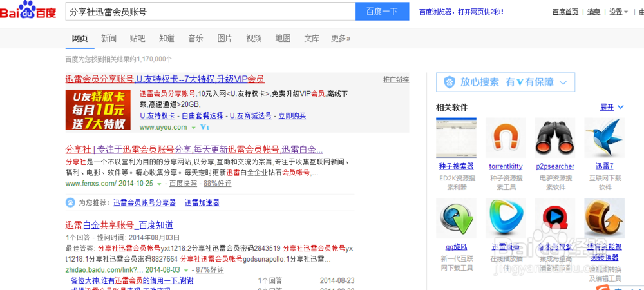Switch to the 地图 tab
This screenshot has height=290, width=644.
283,39
